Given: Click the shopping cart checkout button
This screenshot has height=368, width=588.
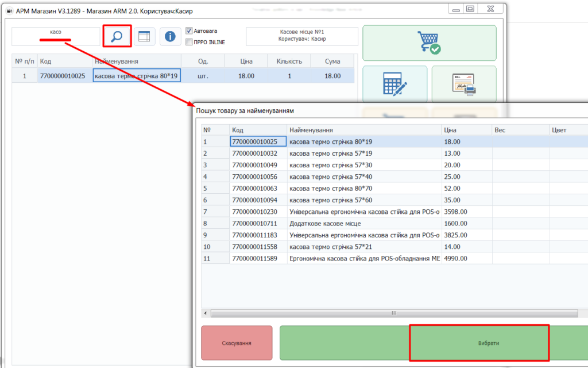Looking at the screenshot, I should [x=430, y=43].
